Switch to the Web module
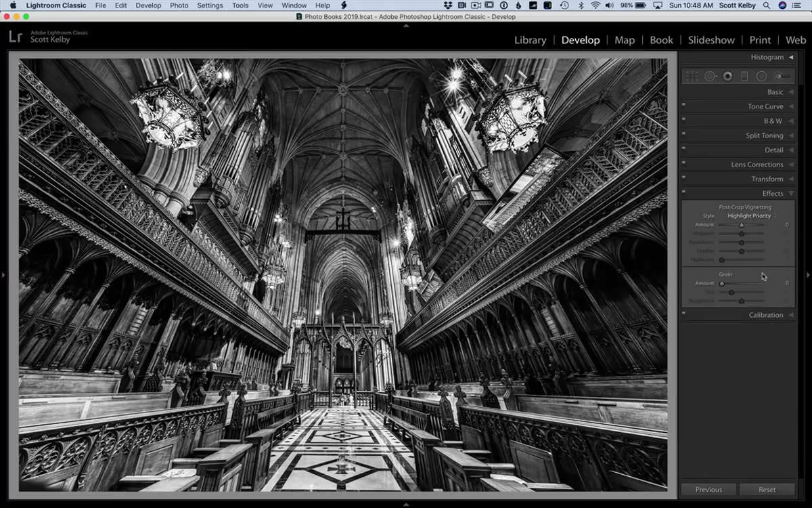812x508 pixels. tap(796, 40)
